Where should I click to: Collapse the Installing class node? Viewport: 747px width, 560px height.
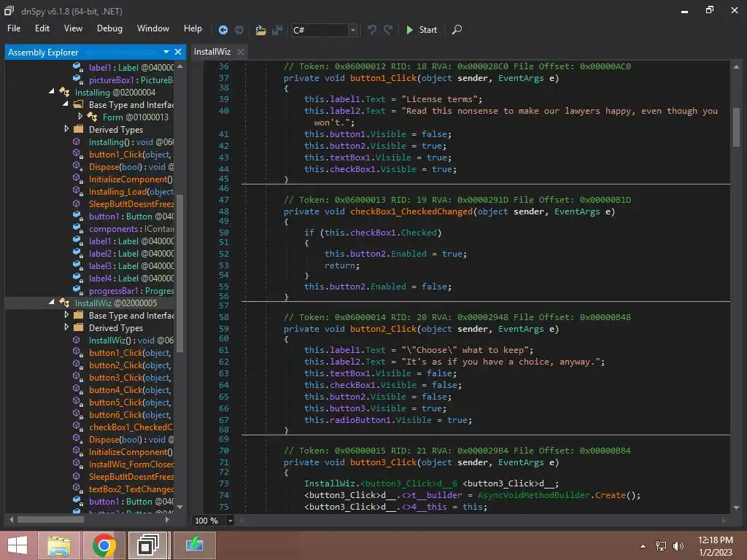click(53, 92)
